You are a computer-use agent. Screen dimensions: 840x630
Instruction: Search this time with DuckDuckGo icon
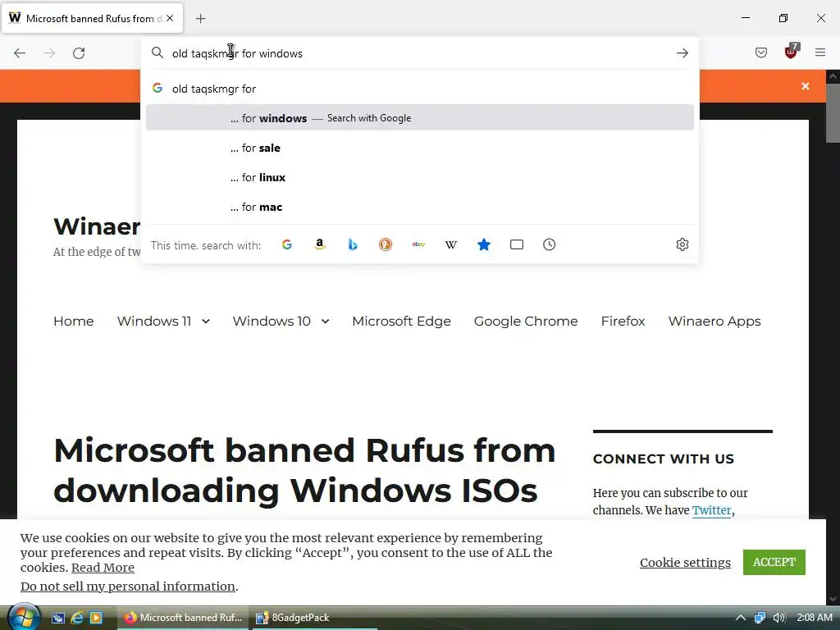tap(386, 244)
